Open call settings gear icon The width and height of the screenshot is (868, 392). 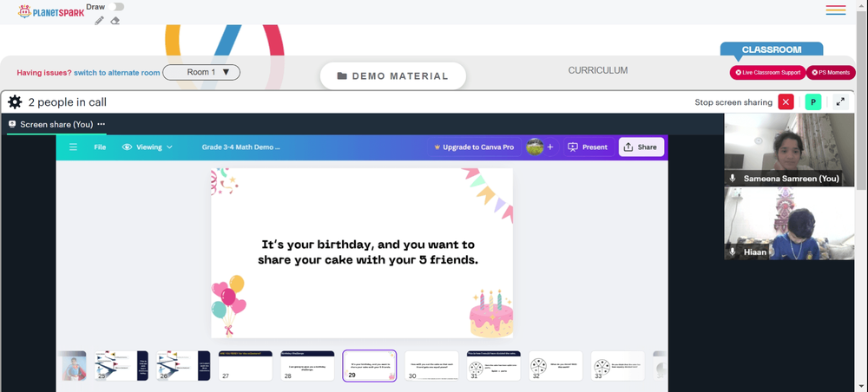pos(15,102)
